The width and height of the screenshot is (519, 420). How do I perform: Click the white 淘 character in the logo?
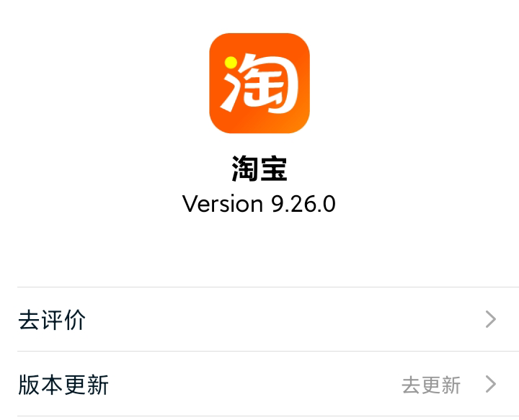point(259,83)
